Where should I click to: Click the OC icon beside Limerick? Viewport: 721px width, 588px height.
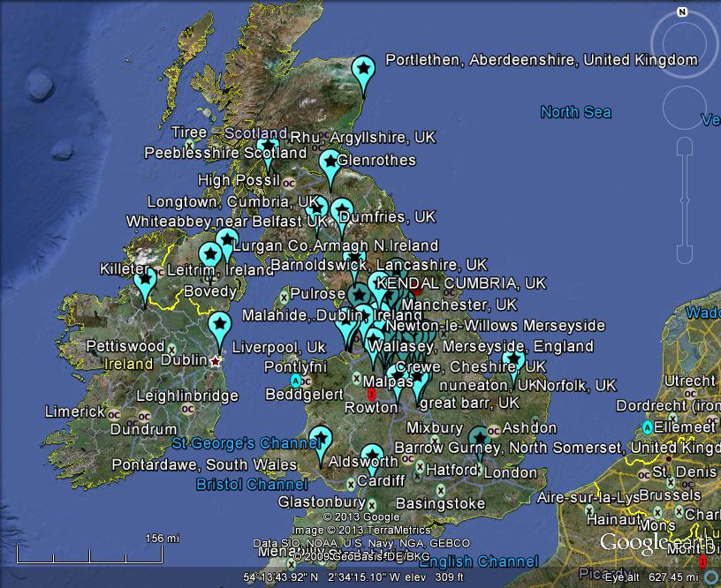[114, 415]
